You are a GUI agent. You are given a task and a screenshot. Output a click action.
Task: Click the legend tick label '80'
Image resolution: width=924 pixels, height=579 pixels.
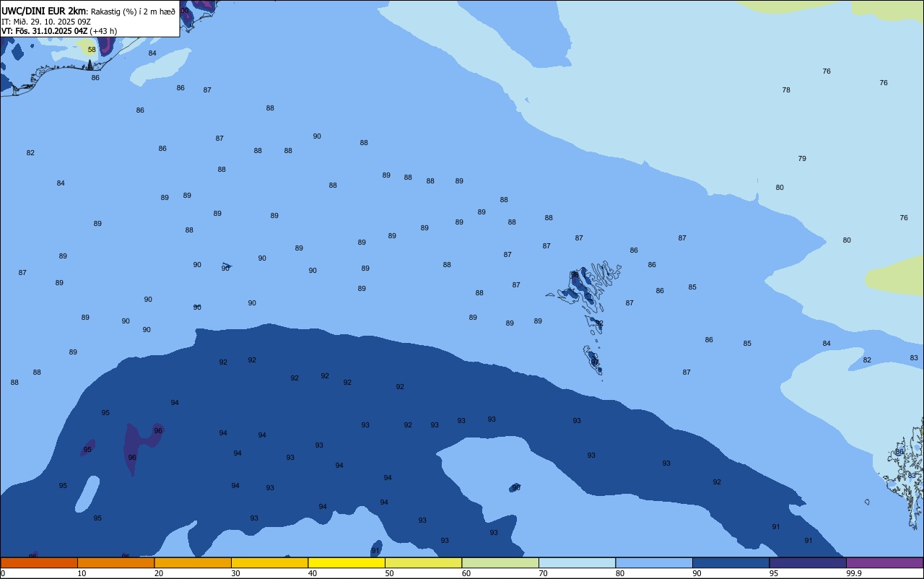[x=620, y=573]
